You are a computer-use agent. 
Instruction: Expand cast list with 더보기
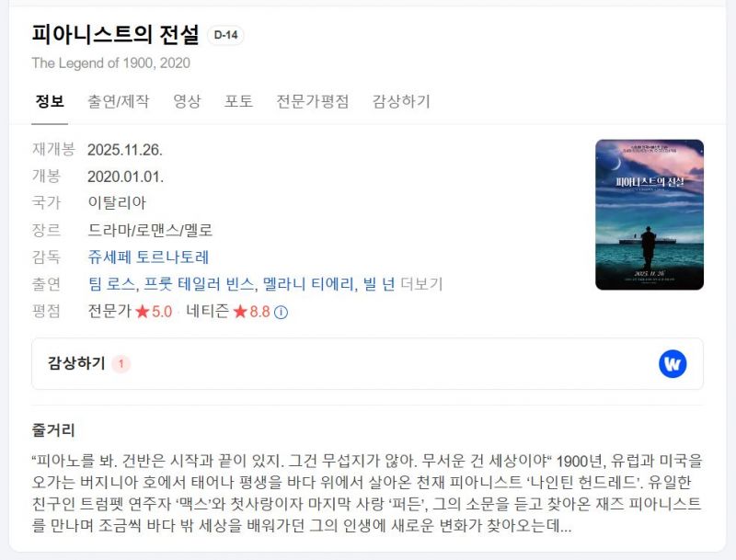(421, 284)
